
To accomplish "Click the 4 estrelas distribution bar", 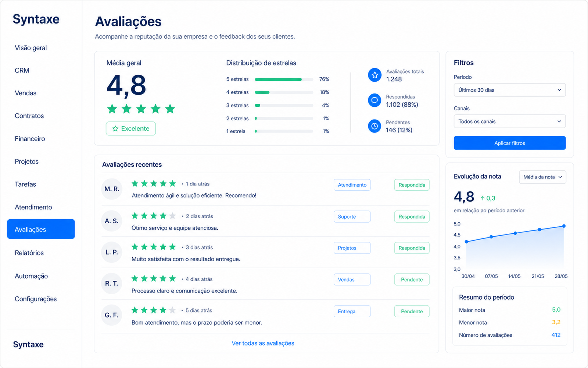I will [x=284, y=92].
